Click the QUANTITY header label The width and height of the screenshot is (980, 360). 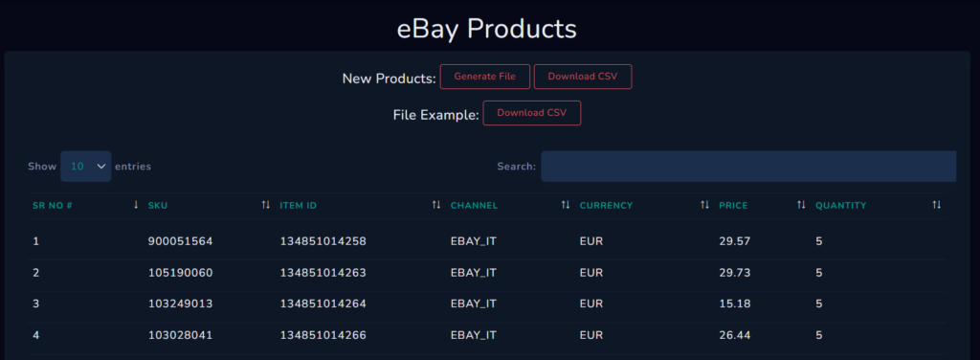840,206
